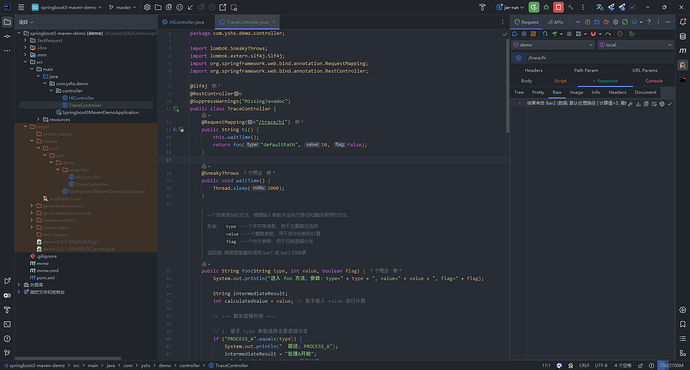
Task: Click the green rerun jar-run button
Action: pos(534,7)
